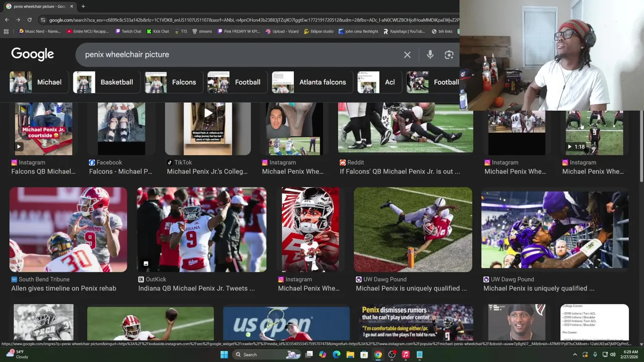Click the browser address bar URL

point(254,20)
